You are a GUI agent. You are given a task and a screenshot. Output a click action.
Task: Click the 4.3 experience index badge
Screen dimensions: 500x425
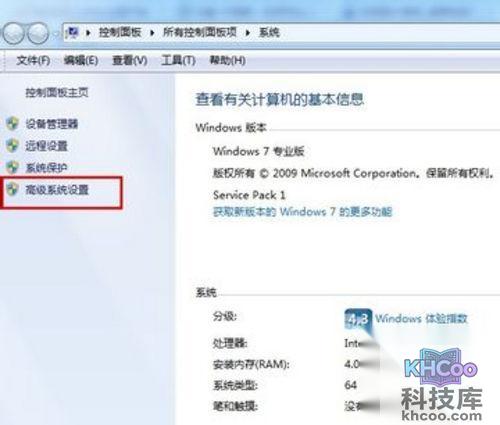tap(358, 320)
